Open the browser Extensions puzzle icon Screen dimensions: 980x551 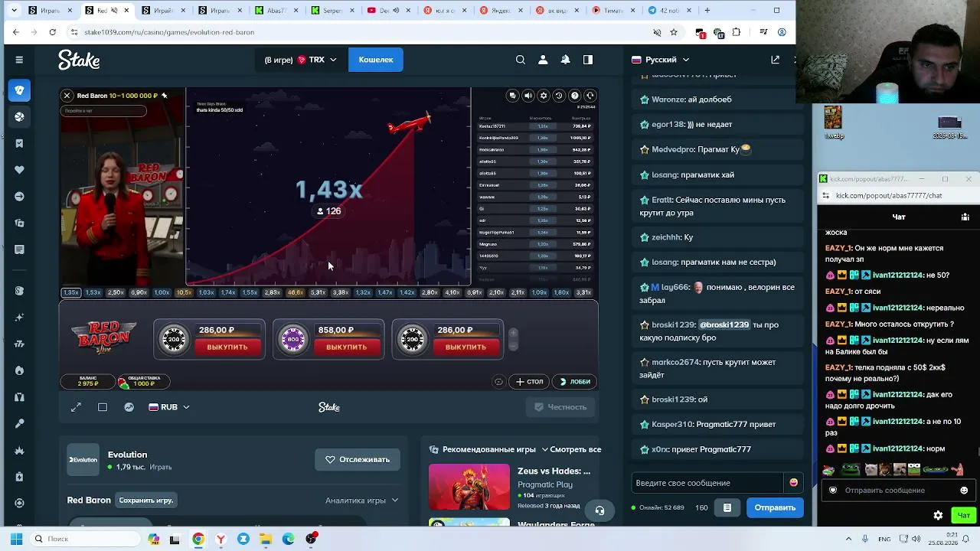tap(737, 32)
